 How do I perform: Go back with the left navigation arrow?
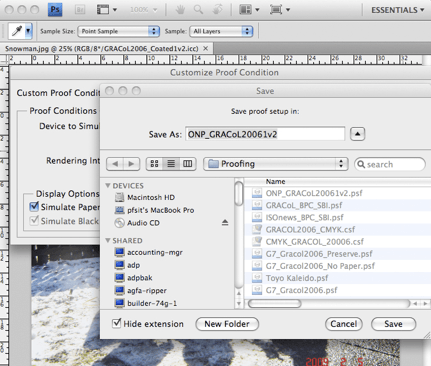point(115,164)
